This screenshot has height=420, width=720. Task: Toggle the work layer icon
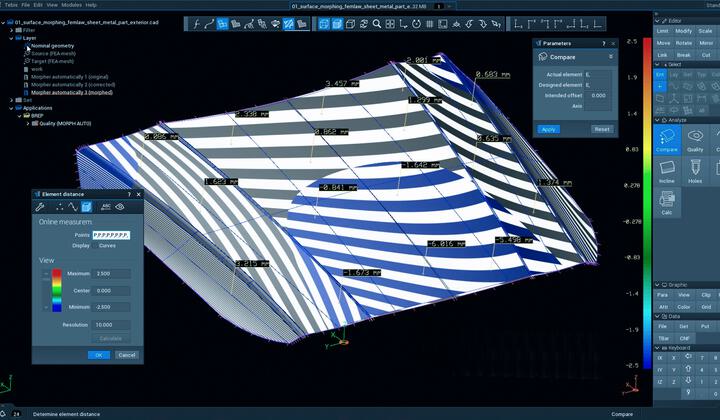[x=27, y=69]
